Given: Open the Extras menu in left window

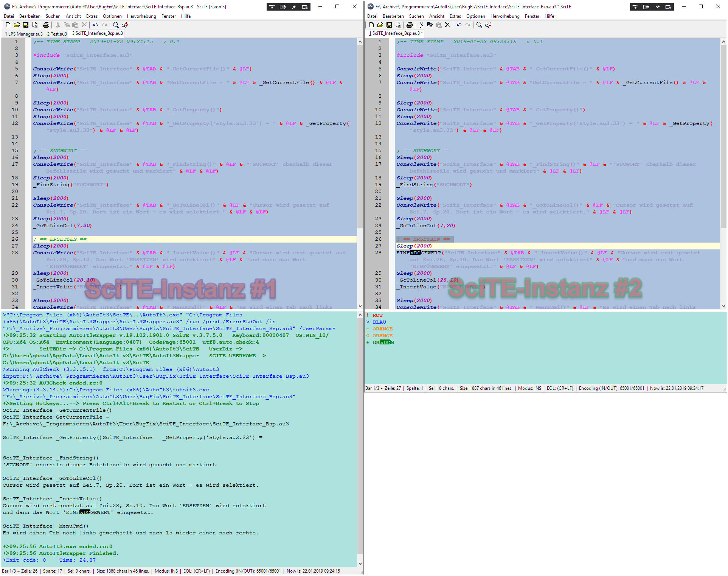Looking at the screenshot, I should (92, 16).
